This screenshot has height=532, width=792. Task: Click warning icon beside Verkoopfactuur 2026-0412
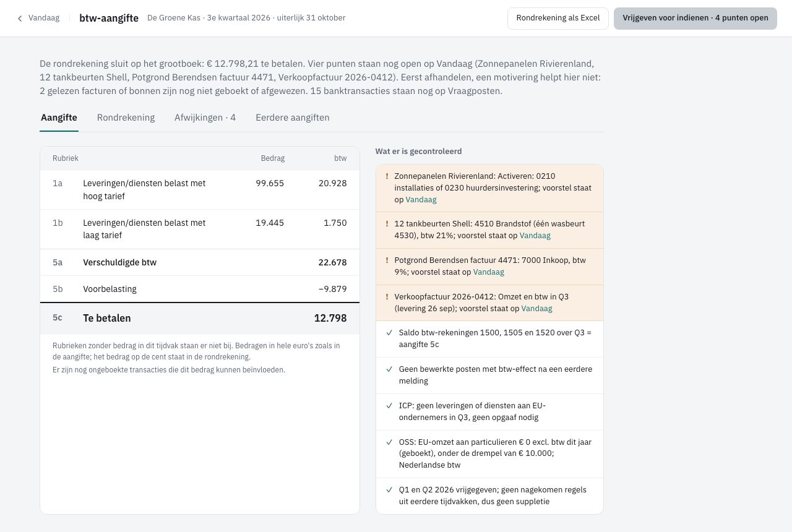click(387, 297)
